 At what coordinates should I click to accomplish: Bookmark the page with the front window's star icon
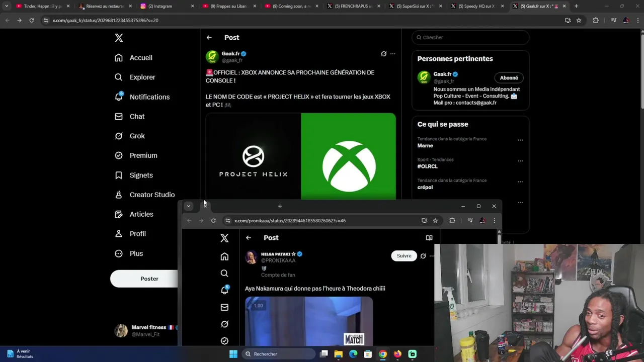pos(435,221)
